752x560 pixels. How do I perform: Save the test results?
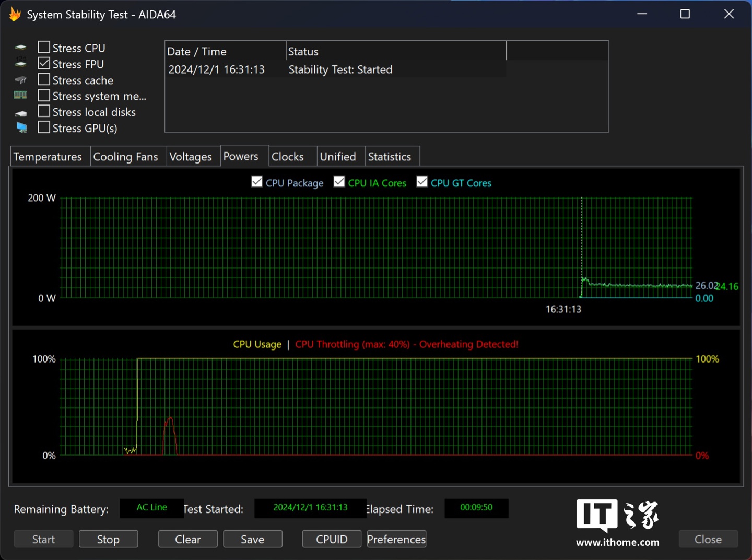click(x=252, y=539)
